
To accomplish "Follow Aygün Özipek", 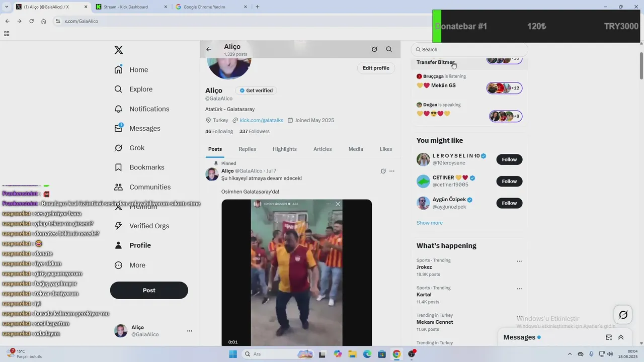I will coord(509,203).
